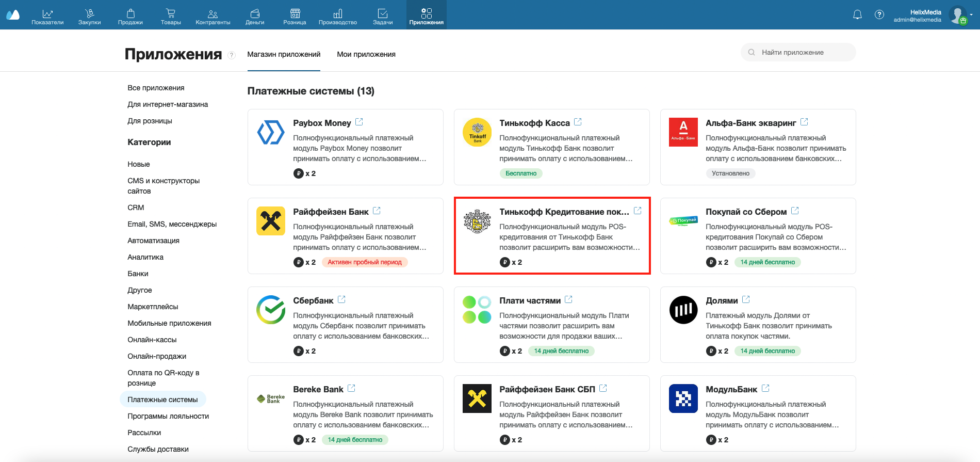
Task: Open the Показатели section in top navigation
Action: [x=47, y=16]
